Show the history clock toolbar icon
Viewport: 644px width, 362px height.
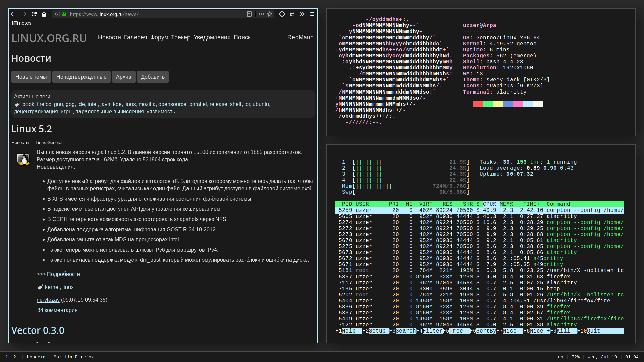tap(282, 14)
